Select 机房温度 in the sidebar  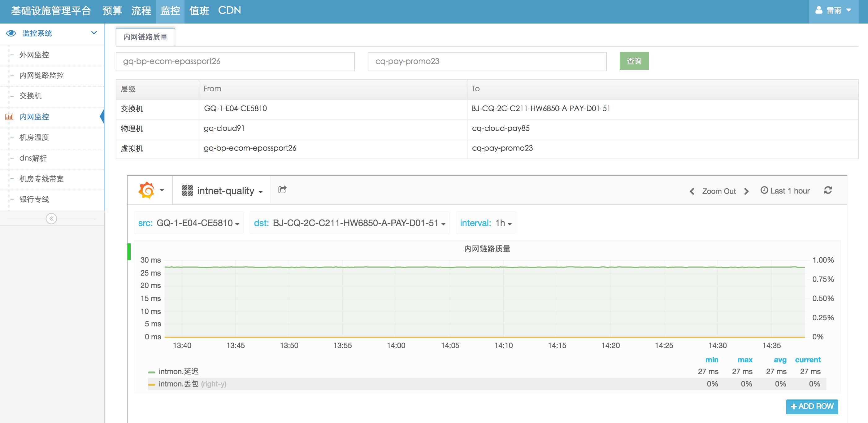34,137
